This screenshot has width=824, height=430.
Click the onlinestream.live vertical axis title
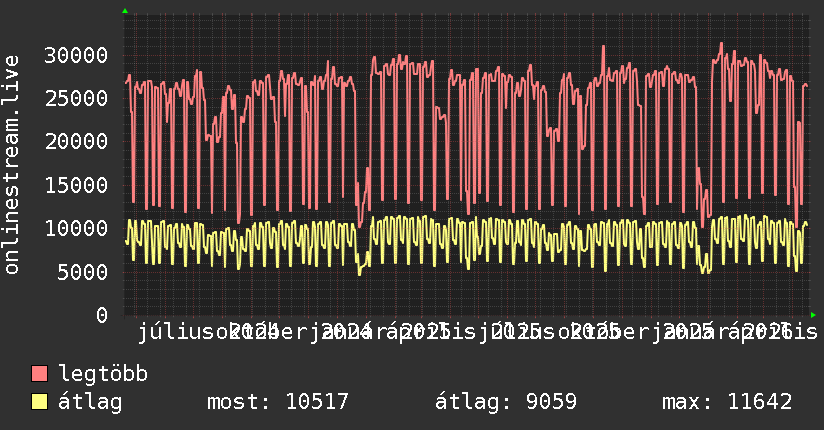point(11,165)
